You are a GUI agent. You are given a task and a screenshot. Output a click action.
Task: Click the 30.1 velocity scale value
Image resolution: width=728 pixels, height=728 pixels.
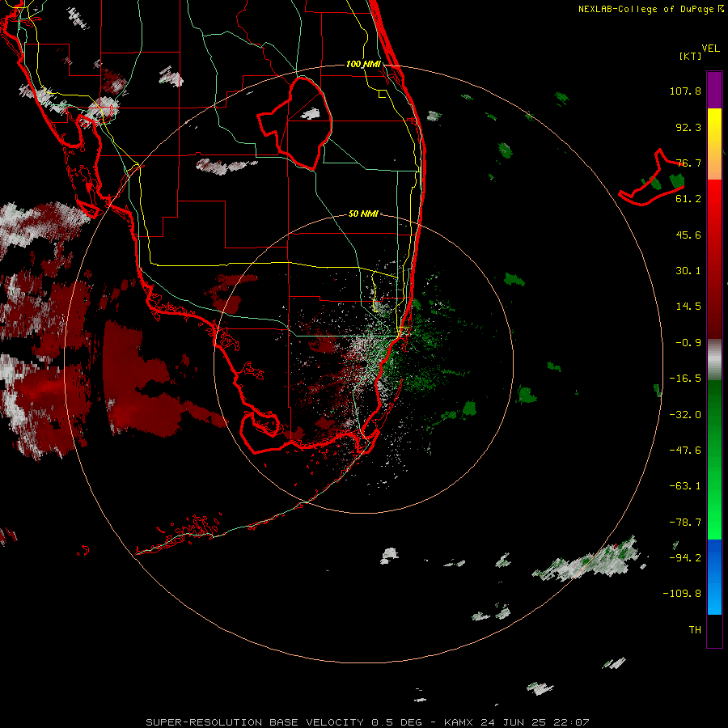pyautogui.click(x=688, y=271)
